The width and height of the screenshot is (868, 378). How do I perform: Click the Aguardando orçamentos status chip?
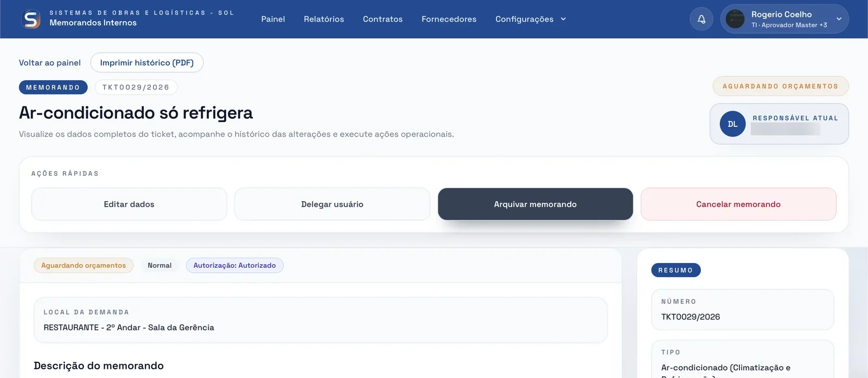pyautogui.click(x=84, y=265)
